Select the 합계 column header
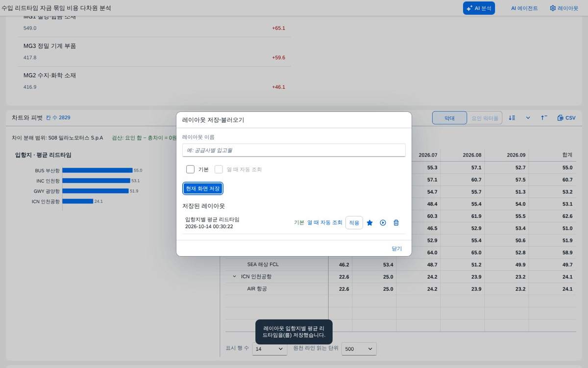588x368 pixels. pos(567,155)
